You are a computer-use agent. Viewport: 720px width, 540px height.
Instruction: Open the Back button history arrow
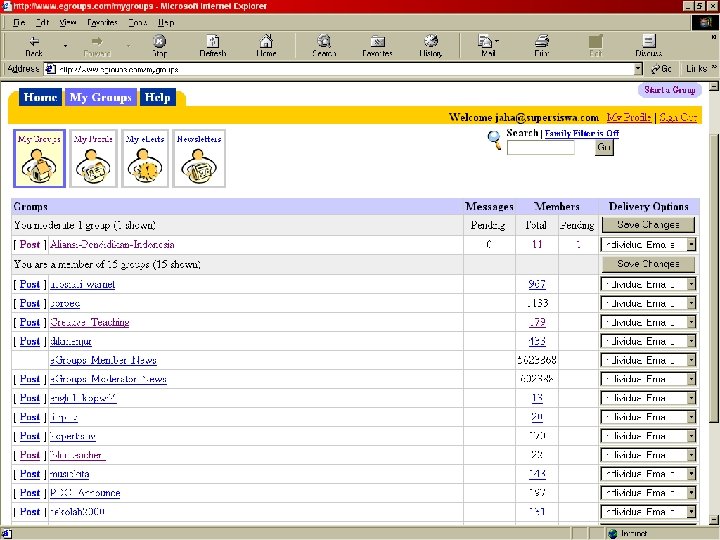coord(65,46)
